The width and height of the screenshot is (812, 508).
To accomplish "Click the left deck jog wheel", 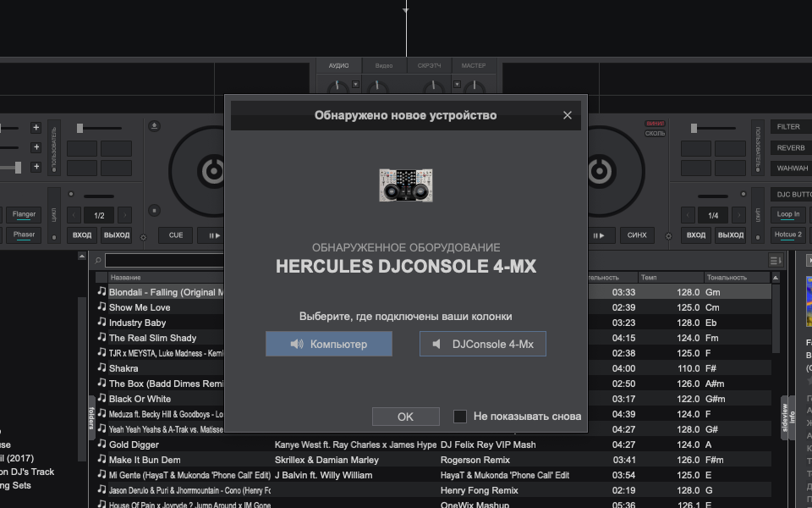I will pos(197,171).
